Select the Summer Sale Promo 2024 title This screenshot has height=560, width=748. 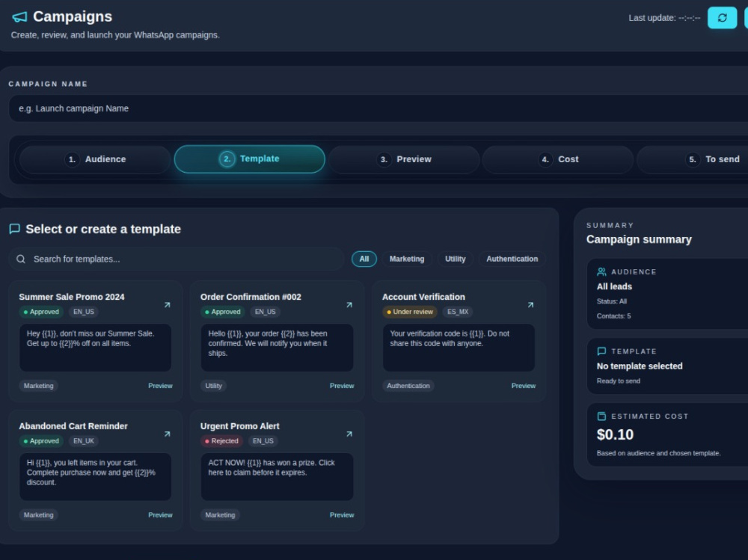pyautogui.click(x=72, y=297)
